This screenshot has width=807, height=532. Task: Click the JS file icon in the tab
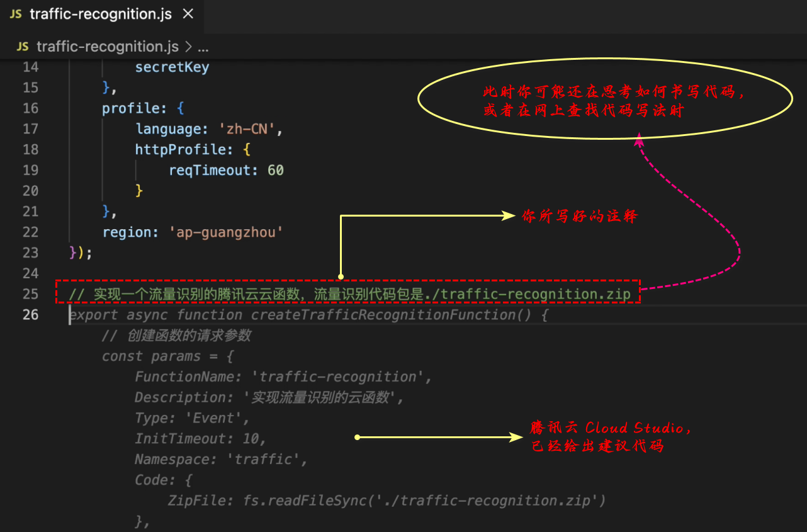click(x=16, y=14)
